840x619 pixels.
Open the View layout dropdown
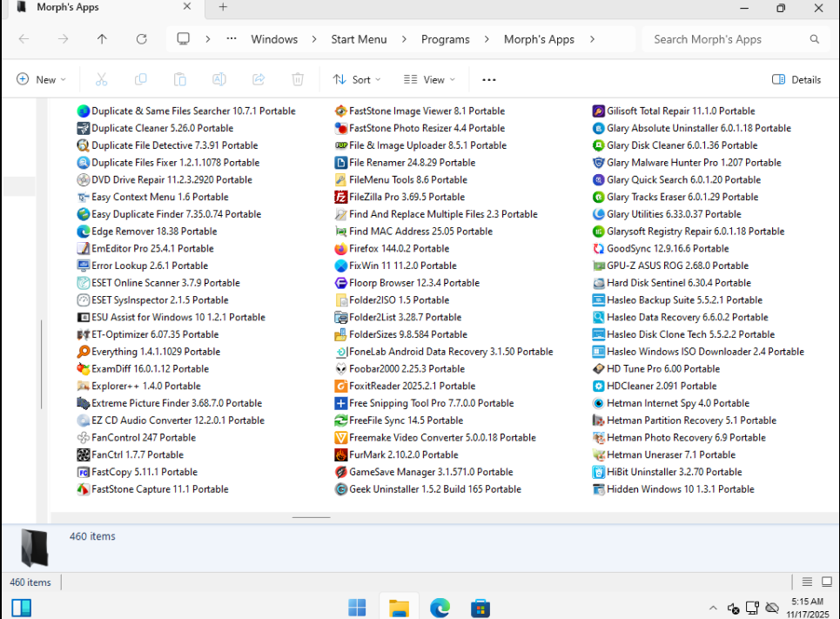click(x=429, y=79)
